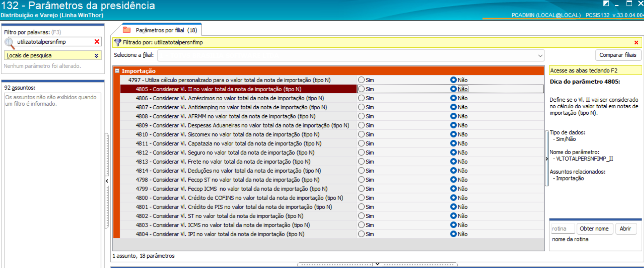Screen dimensions: 644x268
Task: Select row '4814 - Considerar Vl. Deduções'
Action: click(238, 170)
